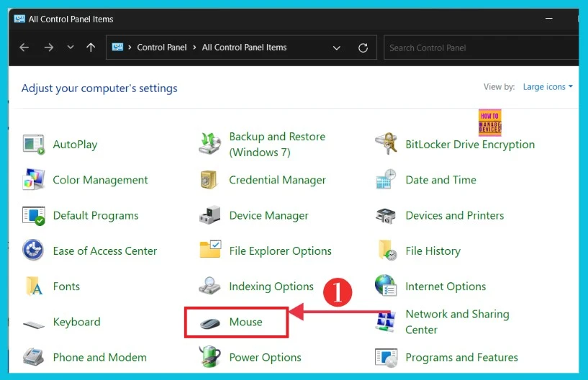Open the Fonts text link
This screenshot has width=588, height=380.
click(x=66, y=286)
